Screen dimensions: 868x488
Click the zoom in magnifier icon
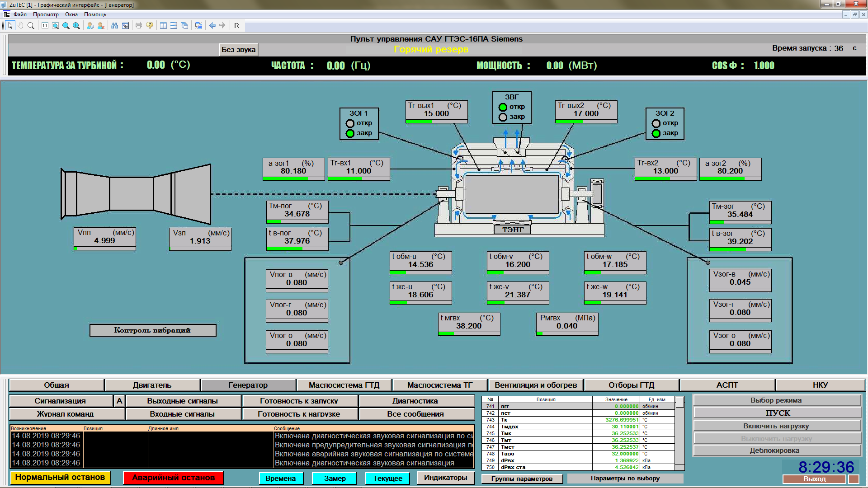point(76,26)
